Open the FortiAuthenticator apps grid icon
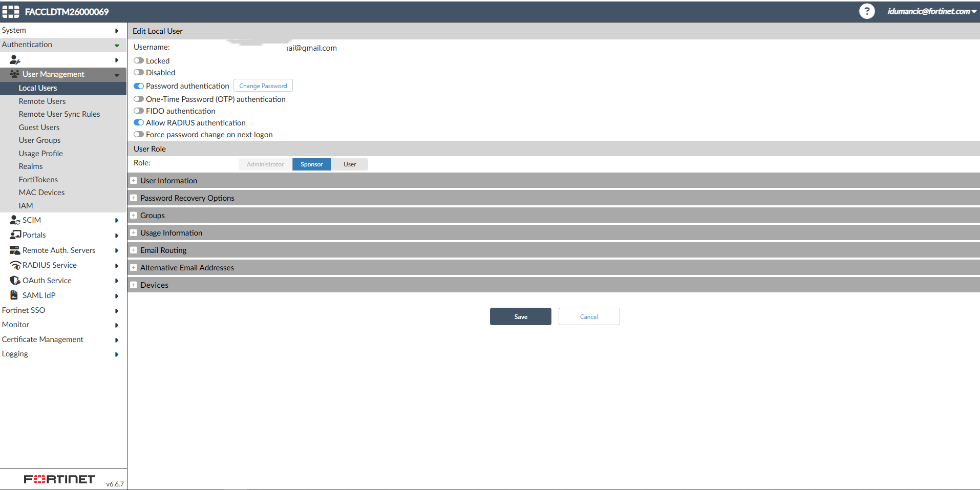The image size is (980, 490). pos(11,11)
